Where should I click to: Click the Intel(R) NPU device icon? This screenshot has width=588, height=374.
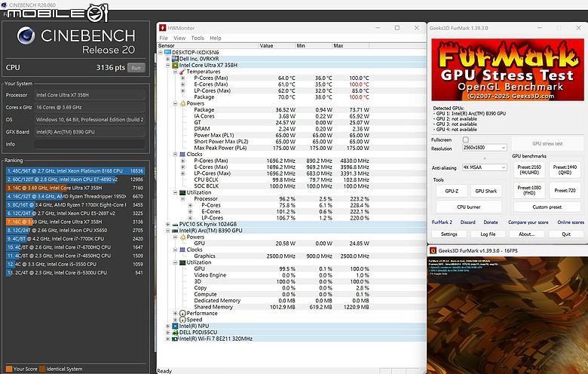175,326
